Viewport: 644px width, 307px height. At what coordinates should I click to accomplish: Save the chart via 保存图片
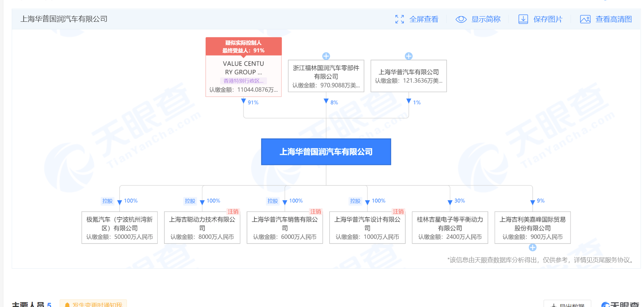(548, 19)
